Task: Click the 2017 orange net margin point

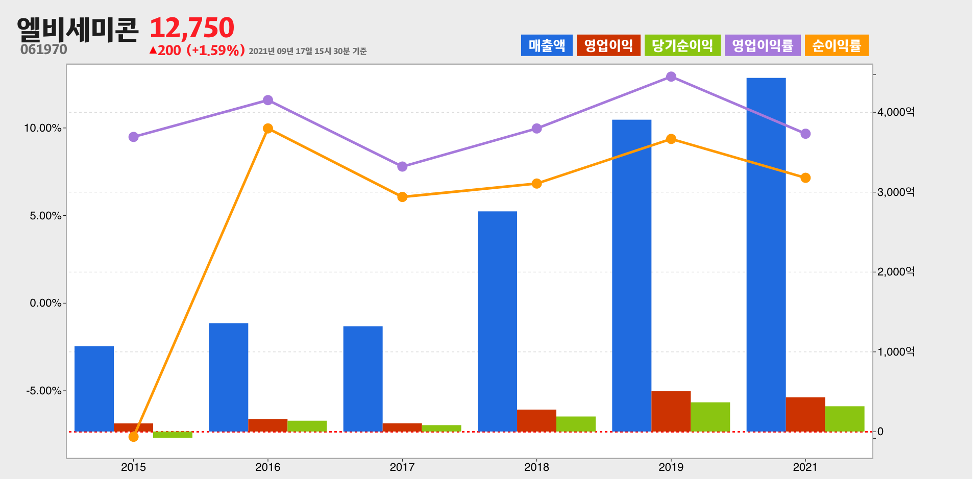Action: point(402,197)
